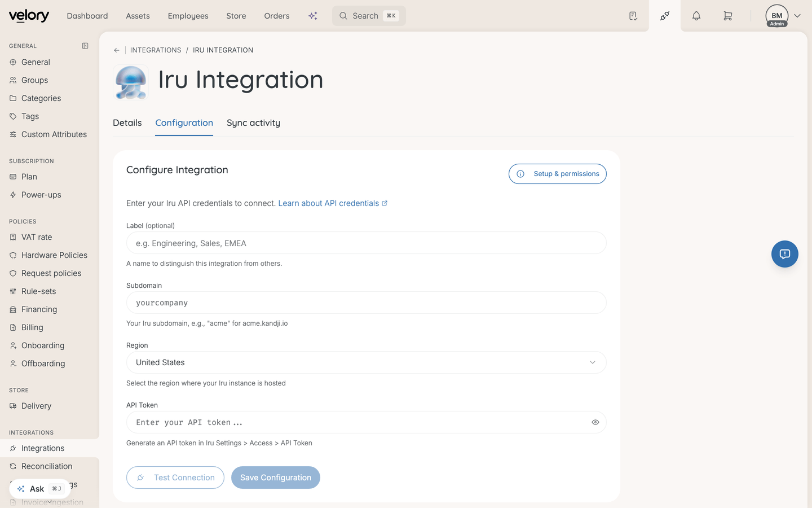Go back with the breadcrumb arrow
Image resolution: width=812 pixels, height=508 pixels.
point(117,50)
